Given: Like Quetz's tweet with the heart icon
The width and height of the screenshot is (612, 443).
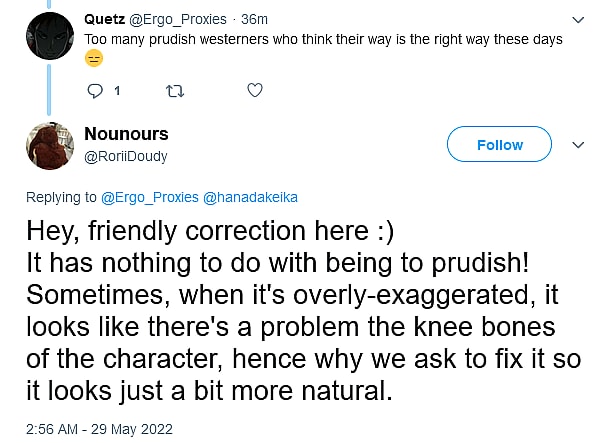Looking at the screenshot, I should pyautogui.click(x=255, y=91).
